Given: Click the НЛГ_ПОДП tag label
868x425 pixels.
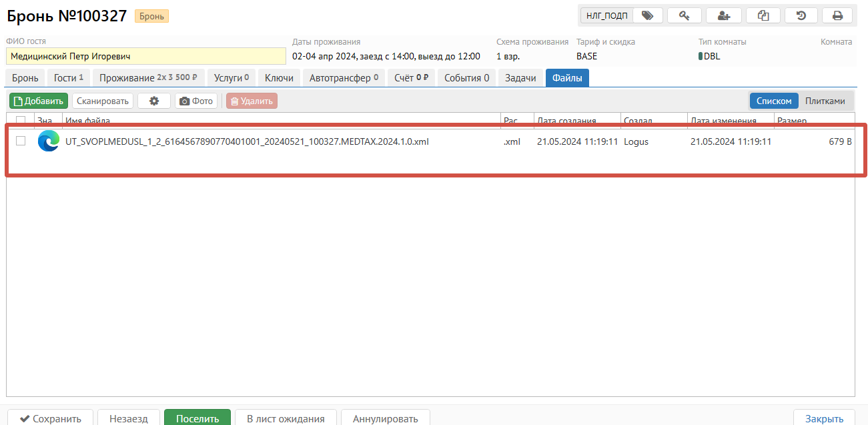Looking at the screenshot, I should (606, 15).
